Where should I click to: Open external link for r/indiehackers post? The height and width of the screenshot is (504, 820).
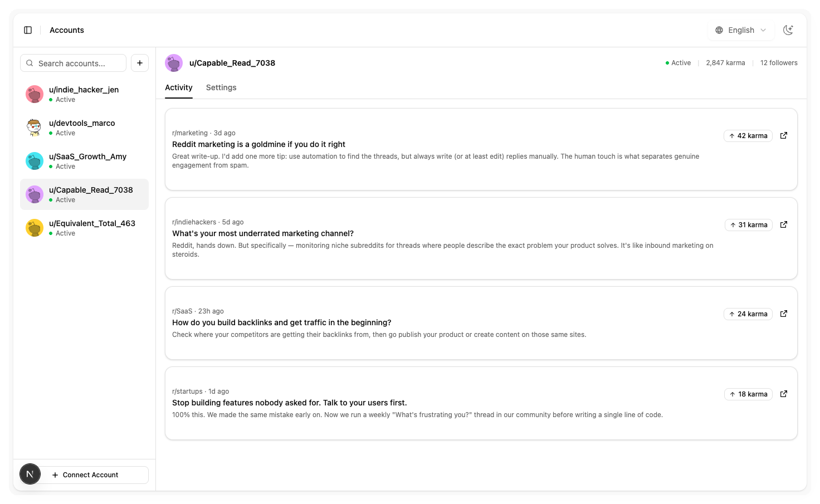point(784,224)
